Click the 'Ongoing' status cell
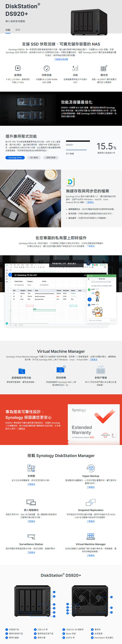122x644 pixels. tap(73, 293)
